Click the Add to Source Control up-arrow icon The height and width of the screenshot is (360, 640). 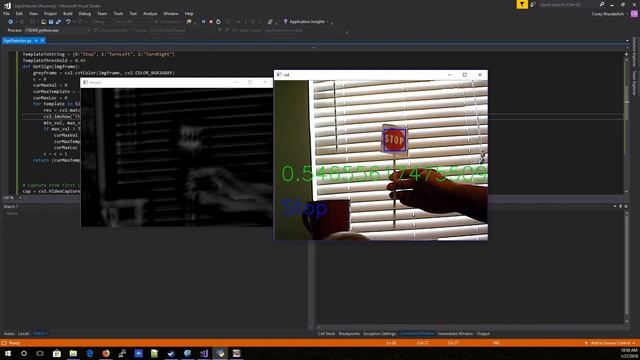[586, 343]
